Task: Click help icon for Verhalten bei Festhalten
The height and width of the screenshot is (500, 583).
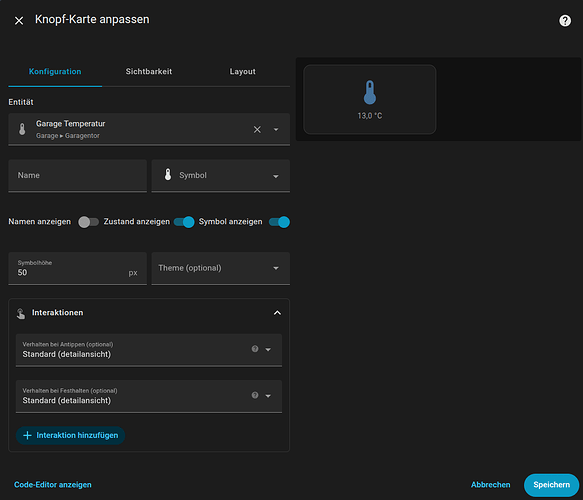Action: click(255, 395)
